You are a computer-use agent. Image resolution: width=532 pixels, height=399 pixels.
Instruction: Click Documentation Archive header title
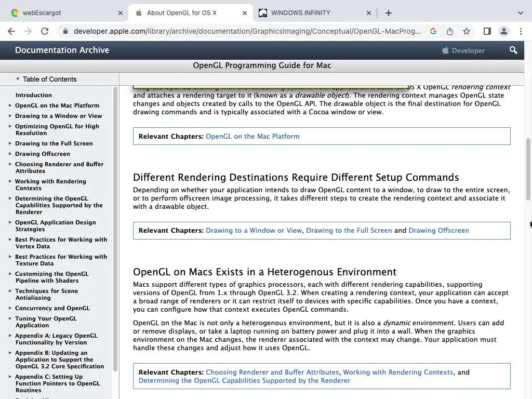[62, 50]
